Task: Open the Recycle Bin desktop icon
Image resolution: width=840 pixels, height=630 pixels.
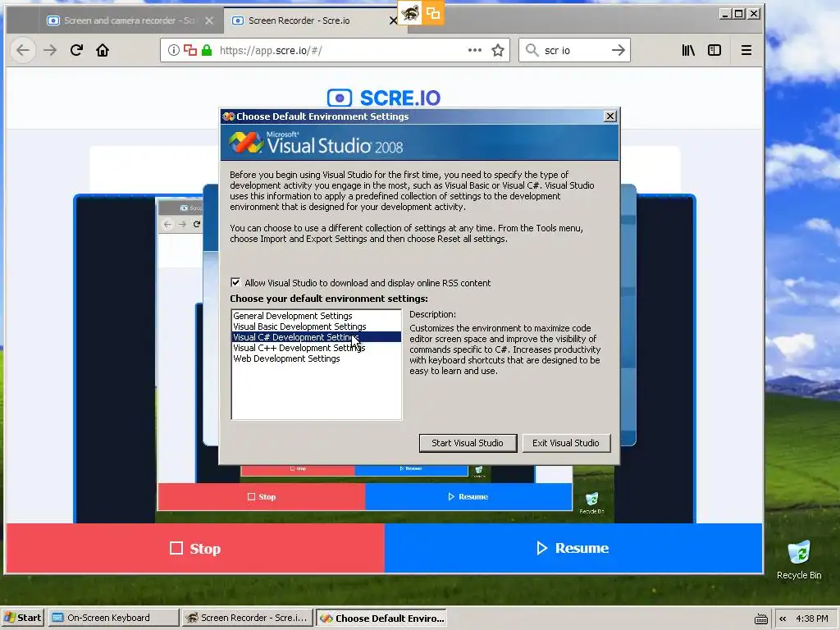Action: pyautogui.click(x=799, y=560)
